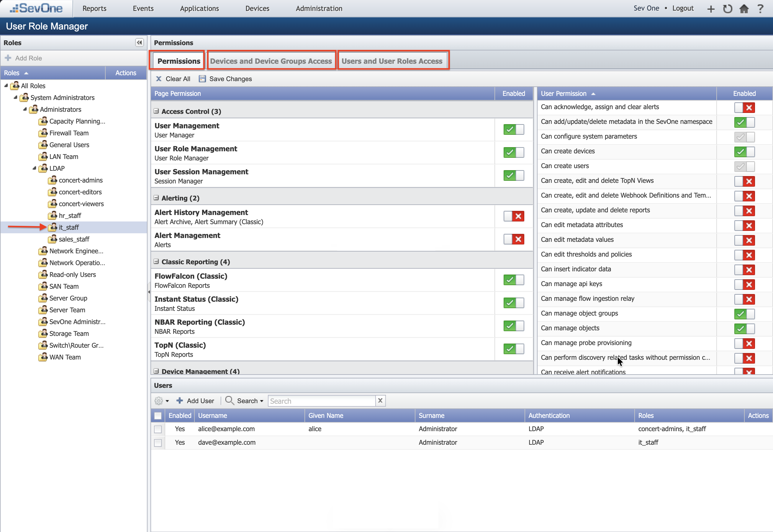Toggle User Management permission
Screen dimensions: 773x532
pos(514,129)
